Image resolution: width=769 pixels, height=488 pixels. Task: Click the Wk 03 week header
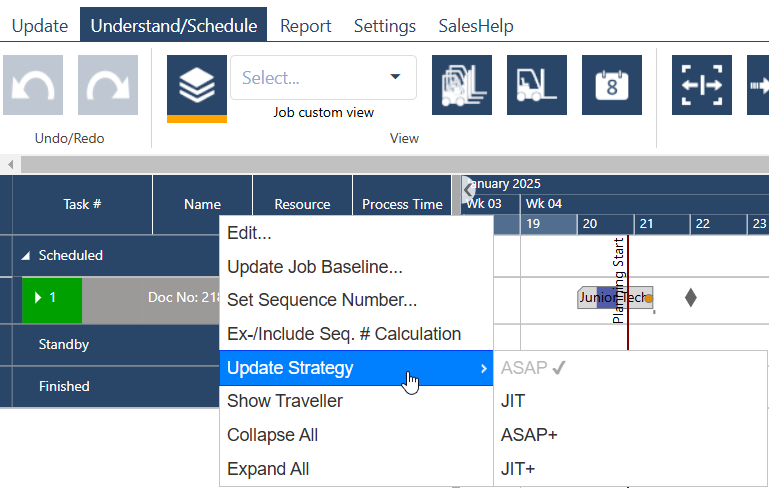(490, 204)
